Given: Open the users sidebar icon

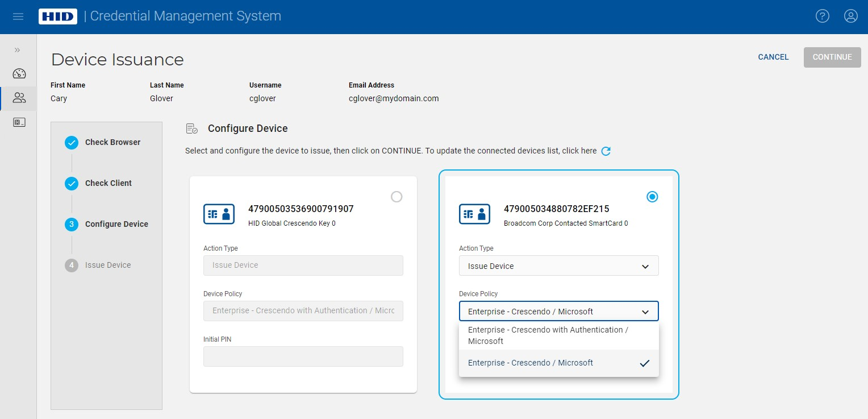Looking at the screenshot, I should [19, 98].
